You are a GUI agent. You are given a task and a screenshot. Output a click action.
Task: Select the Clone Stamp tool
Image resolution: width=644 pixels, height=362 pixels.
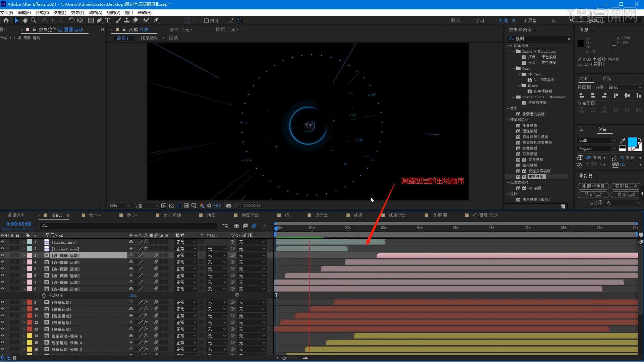click(127, 20)
